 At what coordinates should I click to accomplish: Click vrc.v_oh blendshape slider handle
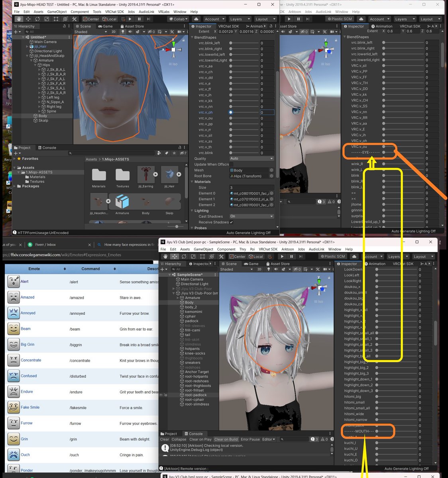pos(231,112)
